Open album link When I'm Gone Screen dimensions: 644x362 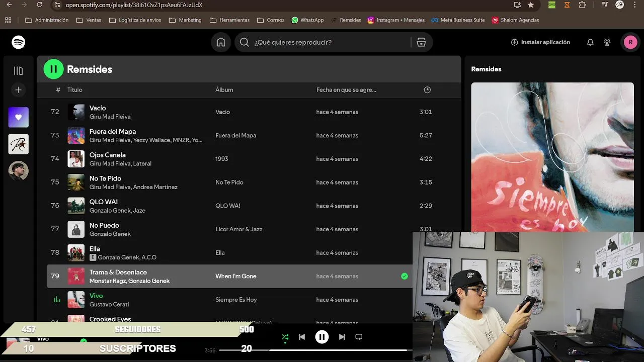pos(236,276)
